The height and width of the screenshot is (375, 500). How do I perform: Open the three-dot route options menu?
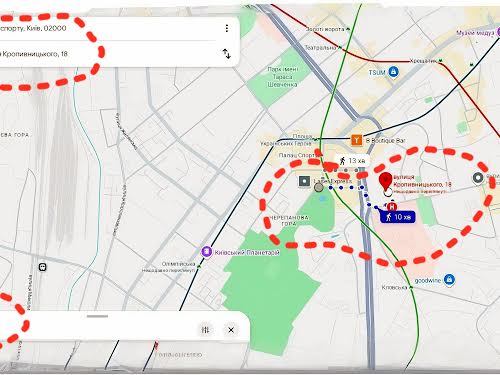[x=227, y=28]
